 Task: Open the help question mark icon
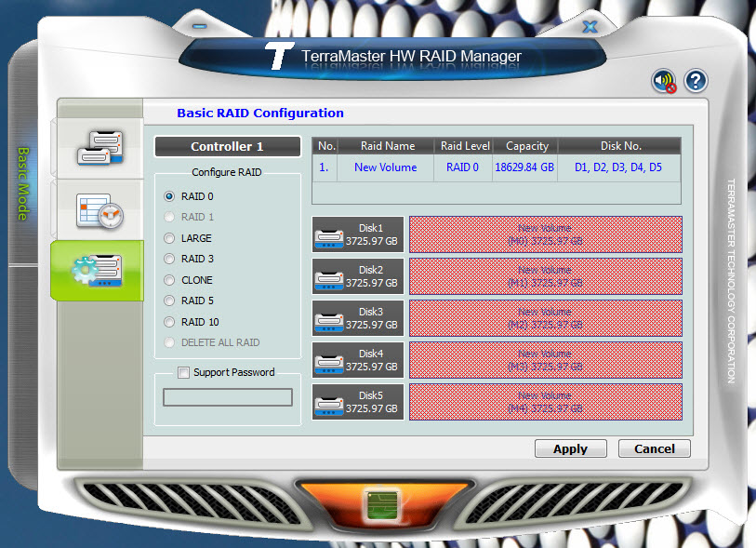(x=696, y=81)
